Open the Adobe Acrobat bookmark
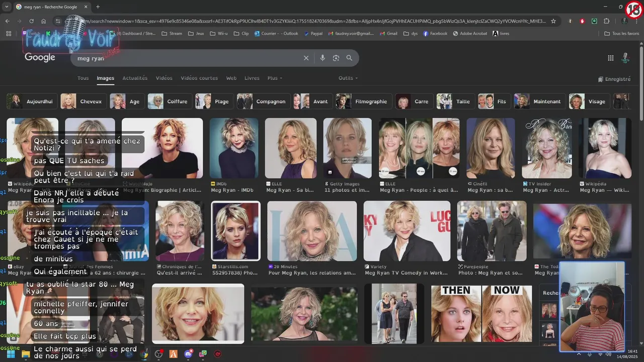This screenshot has height=362, width=644. (x=470, y=34)
